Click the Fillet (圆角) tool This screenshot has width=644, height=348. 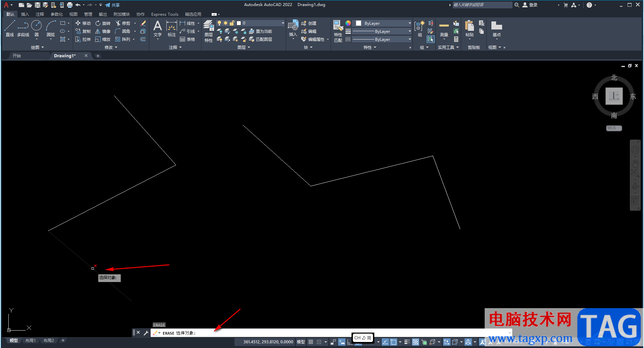pos(123,31)
